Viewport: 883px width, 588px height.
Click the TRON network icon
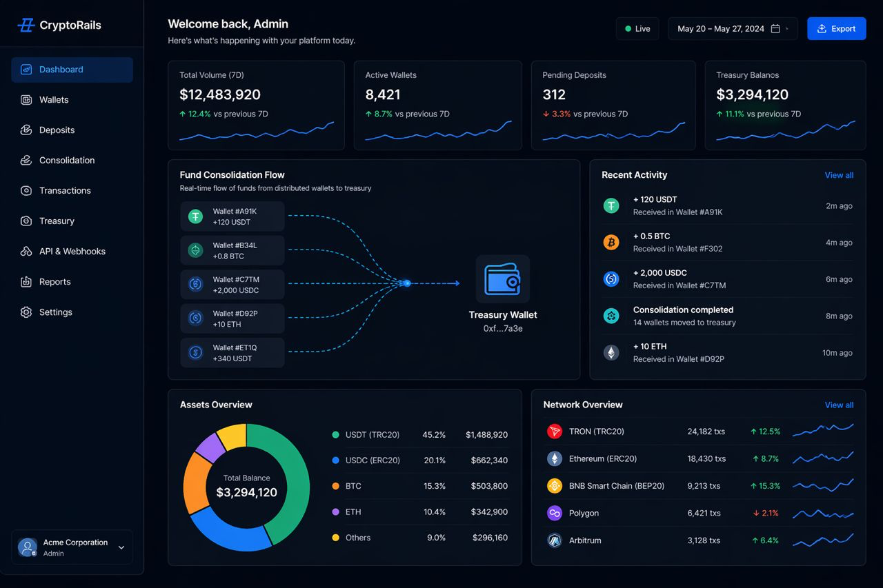pos(555,432)
